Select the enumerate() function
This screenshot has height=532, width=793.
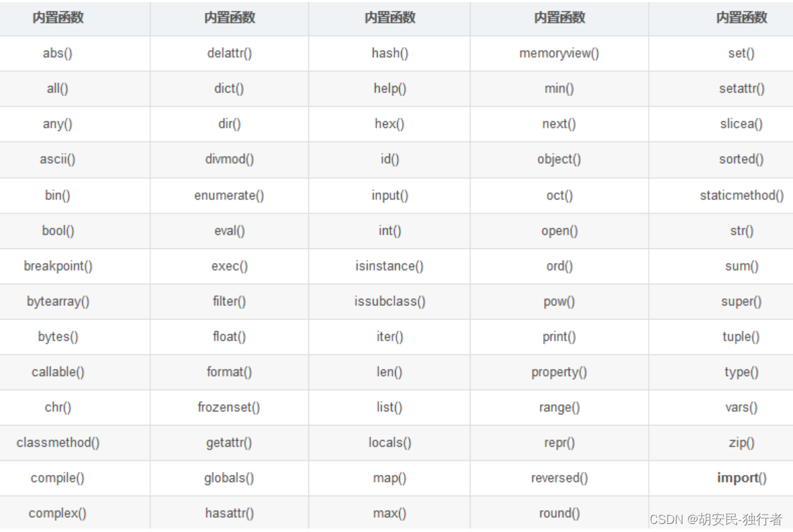coord(229,196)
